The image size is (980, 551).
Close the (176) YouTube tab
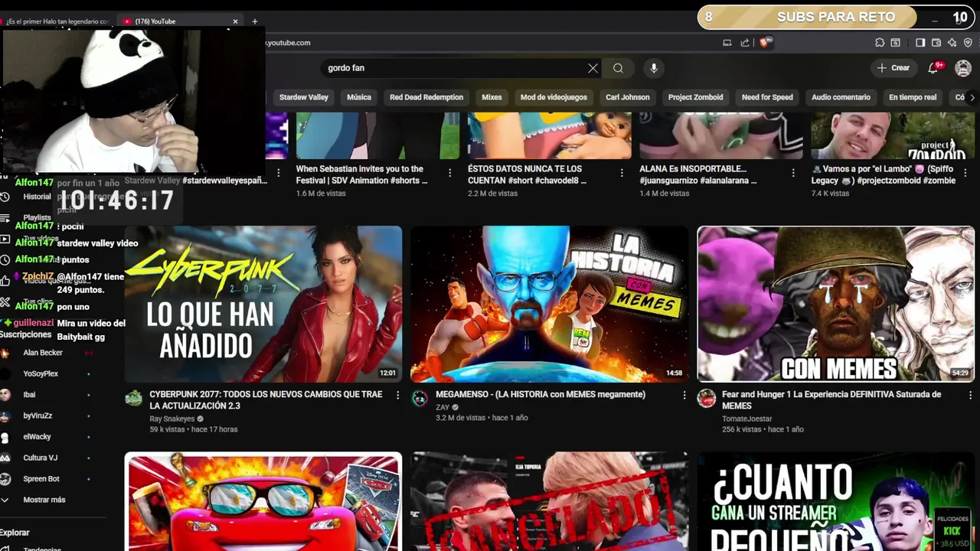(x=236, y=21)
